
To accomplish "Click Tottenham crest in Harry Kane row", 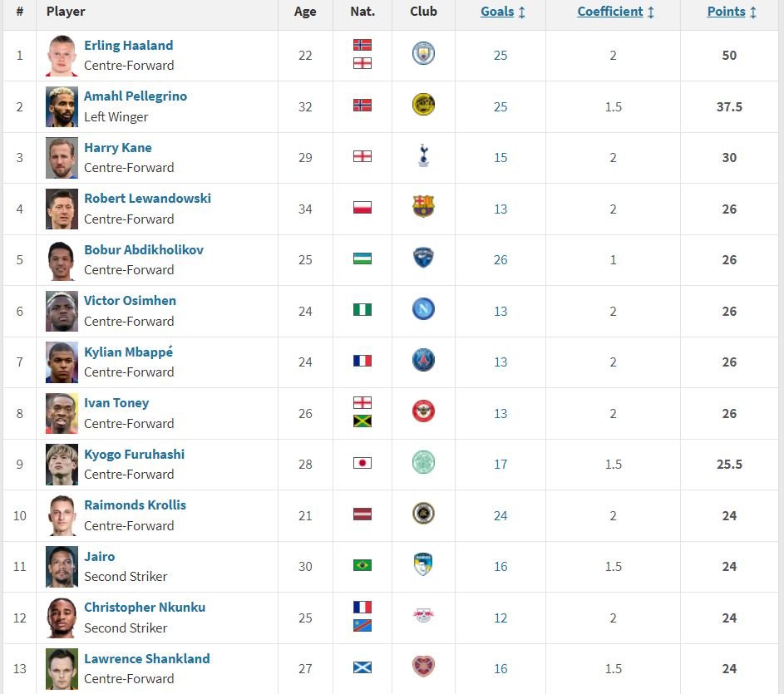I will pos(423,156).
